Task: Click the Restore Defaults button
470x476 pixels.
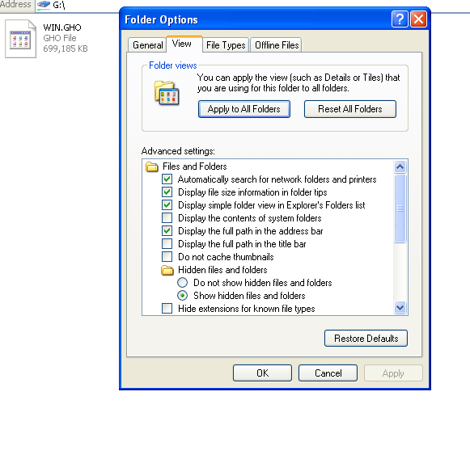Action: [x=366, y=338]
